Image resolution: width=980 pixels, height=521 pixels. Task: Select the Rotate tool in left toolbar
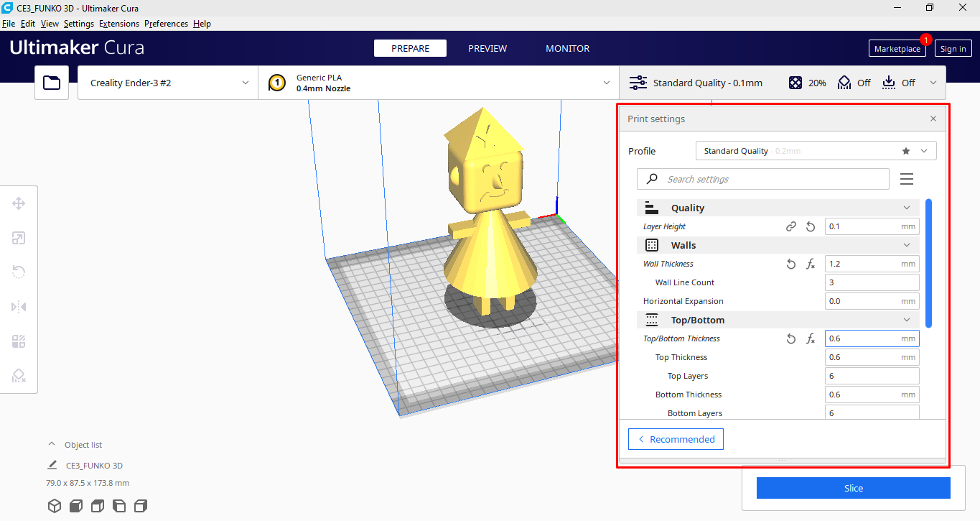19,272
